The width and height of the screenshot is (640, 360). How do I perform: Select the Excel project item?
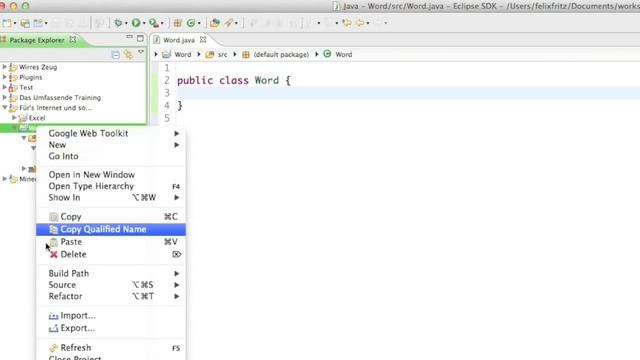37,118
